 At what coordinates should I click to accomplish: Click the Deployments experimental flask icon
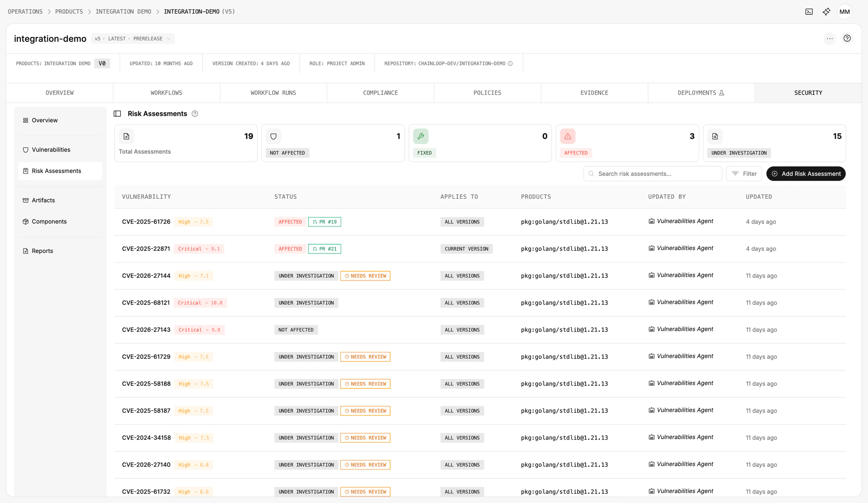[722, 93]
